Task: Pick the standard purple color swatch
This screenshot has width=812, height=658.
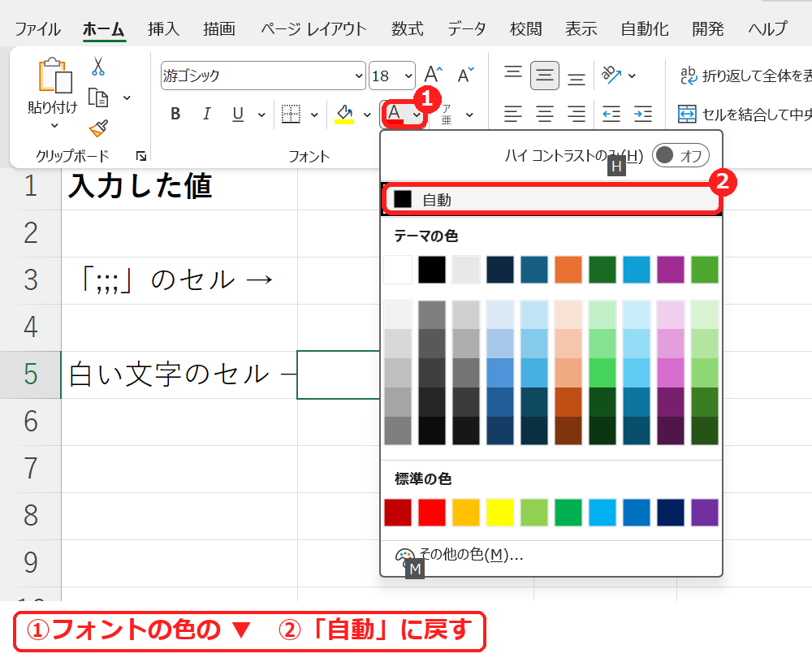Action: [704, 513]
